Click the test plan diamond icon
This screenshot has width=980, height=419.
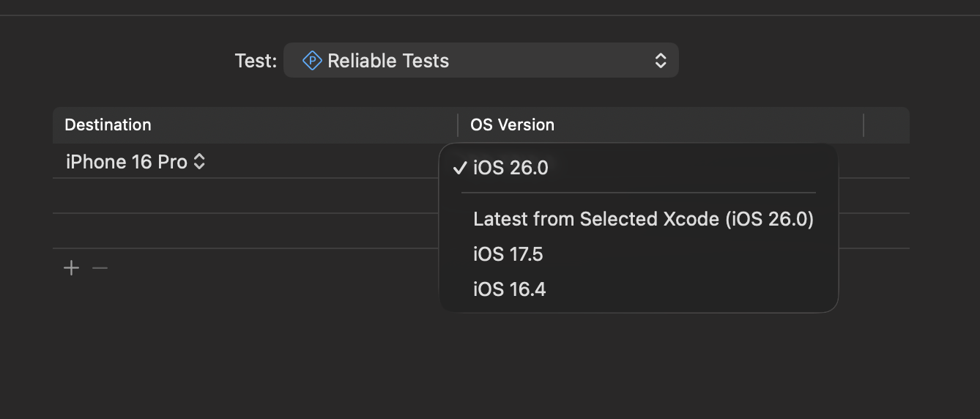[313, 61]
